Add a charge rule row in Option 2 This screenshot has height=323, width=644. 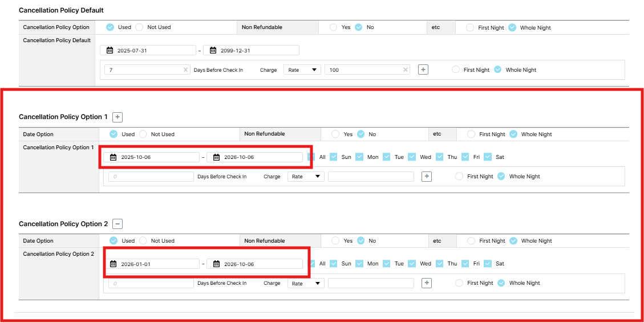coord(427,283)
